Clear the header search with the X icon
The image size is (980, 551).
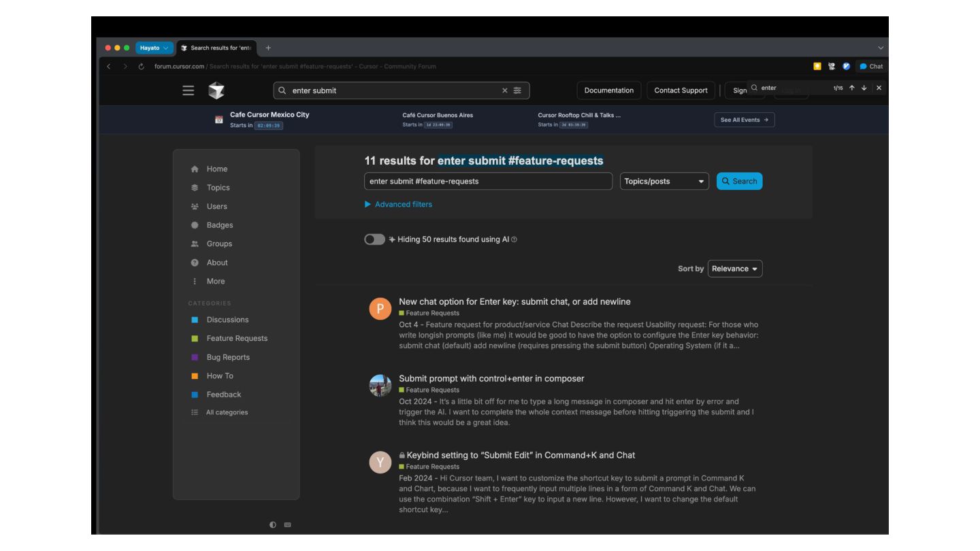504,90
